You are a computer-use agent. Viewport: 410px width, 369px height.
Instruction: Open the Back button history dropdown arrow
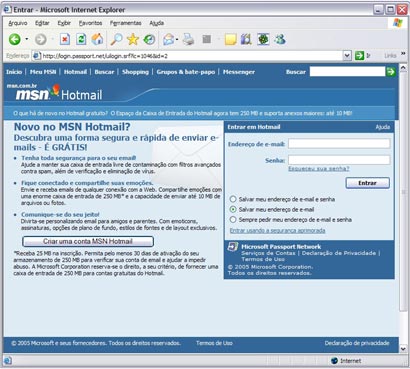coord(27,40)
